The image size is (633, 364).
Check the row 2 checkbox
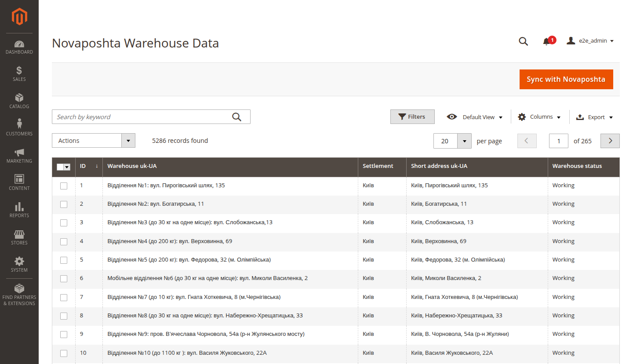pyautogui.click(x=64, y=204)
